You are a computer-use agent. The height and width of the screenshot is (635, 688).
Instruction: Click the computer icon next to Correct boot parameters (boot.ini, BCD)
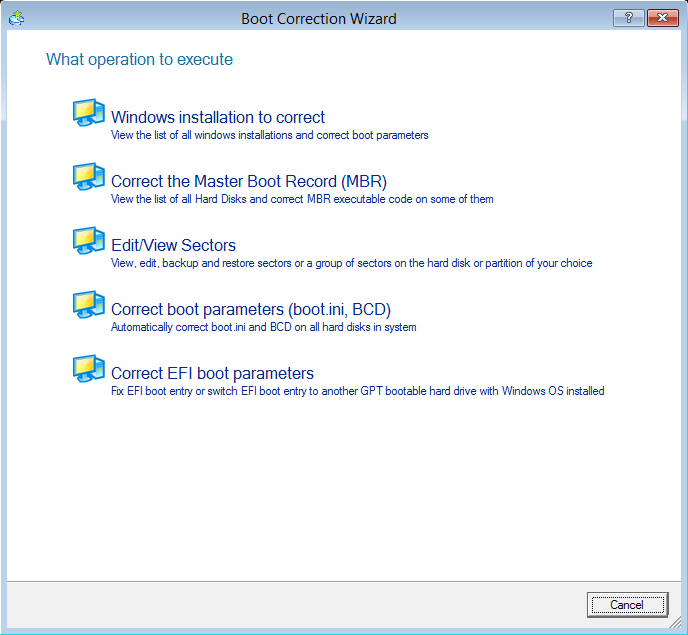pyautogui.click(x=89, y=305)
